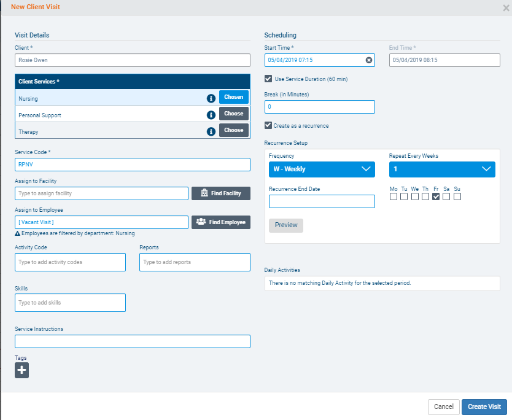Click the info icon beside Therapy service
512x420 pixels.
[x=211, y=131]
